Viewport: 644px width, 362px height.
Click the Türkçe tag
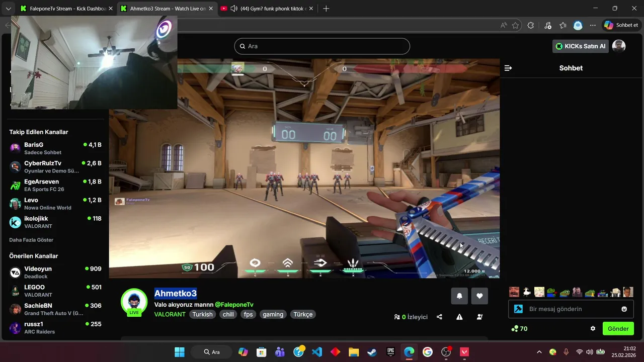pos(303,314)
